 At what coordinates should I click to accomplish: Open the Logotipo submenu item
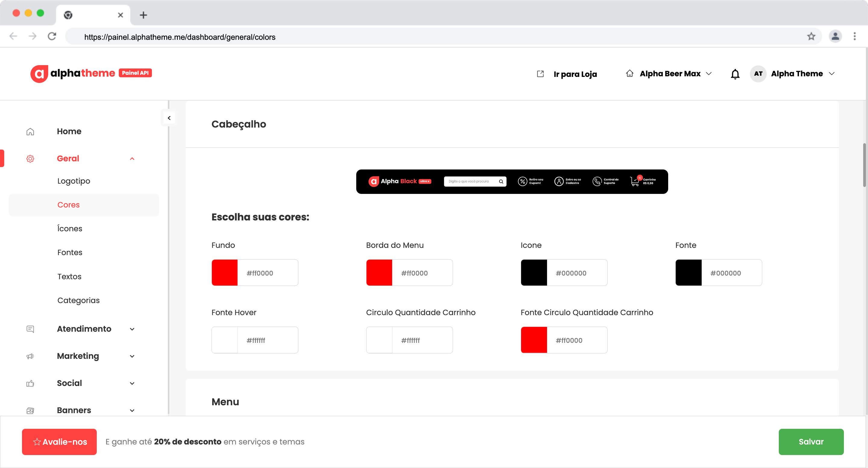tap(74, 181)
